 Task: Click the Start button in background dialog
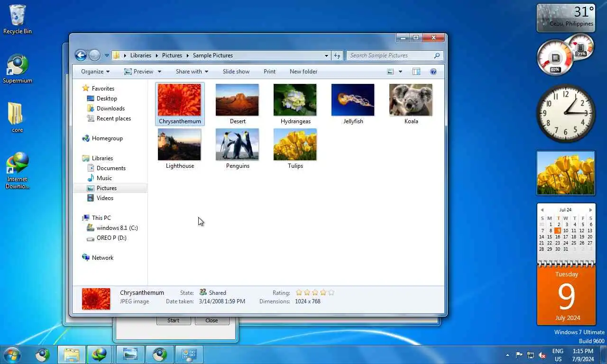pyautogui.click(x=174, y=320)
